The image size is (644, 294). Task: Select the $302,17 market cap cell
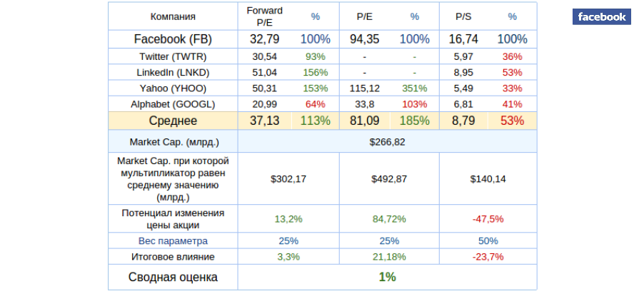(288, 179)
